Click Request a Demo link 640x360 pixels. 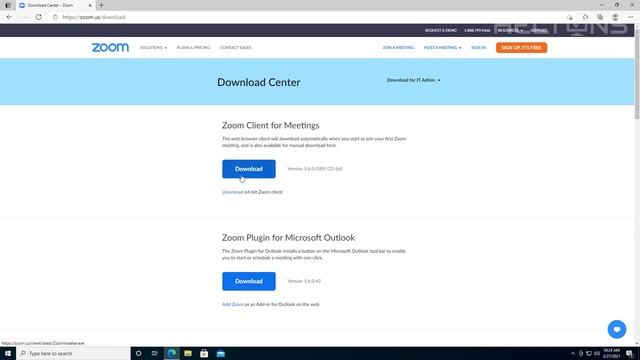[x=440, y=31]
